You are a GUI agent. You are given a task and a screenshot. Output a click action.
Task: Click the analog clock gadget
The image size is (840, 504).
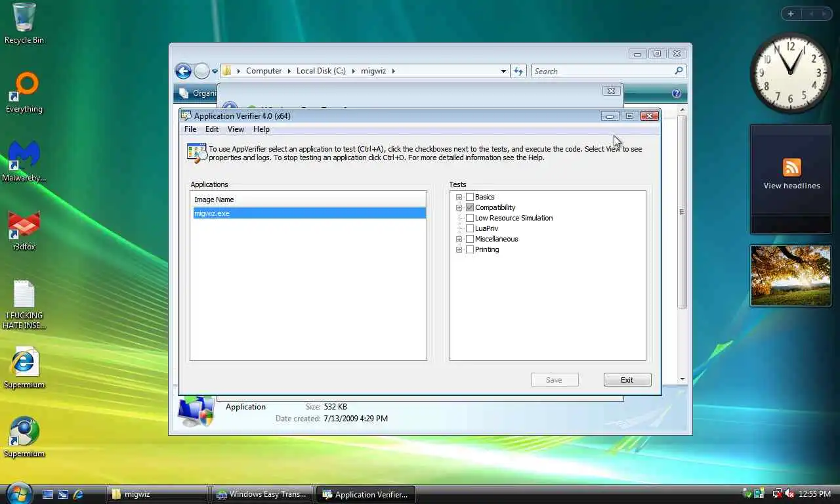coord(790,73)
